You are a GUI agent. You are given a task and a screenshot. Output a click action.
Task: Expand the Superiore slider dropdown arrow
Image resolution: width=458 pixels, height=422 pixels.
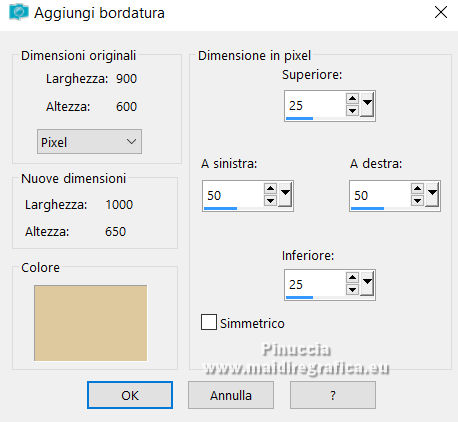367,104
